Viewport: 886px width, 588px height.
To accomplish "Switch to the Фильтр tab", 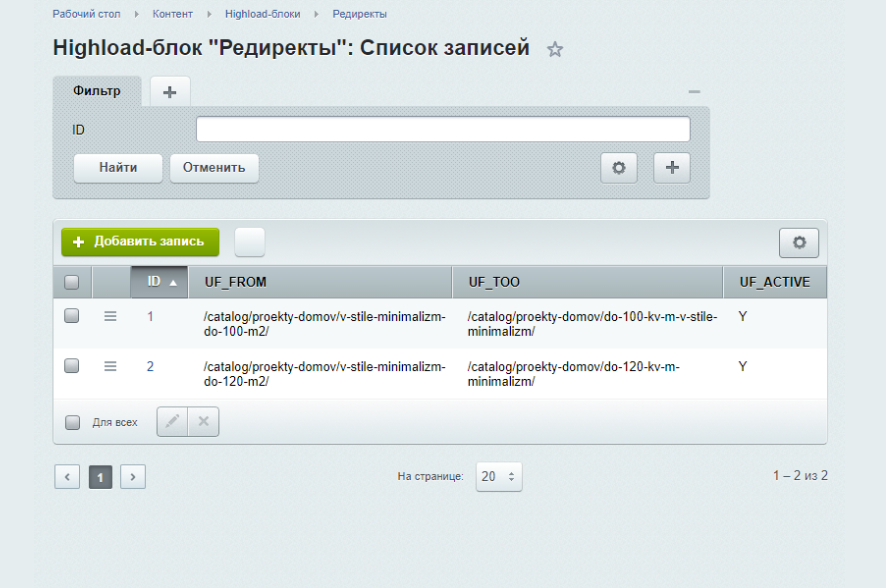I will tap(95, 90).
